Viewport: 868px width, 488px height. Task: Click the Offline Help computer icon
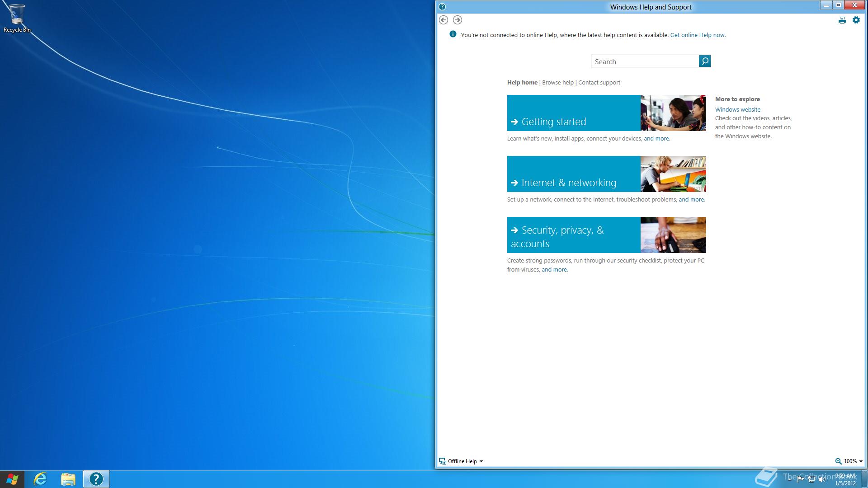tap(443, 461)
